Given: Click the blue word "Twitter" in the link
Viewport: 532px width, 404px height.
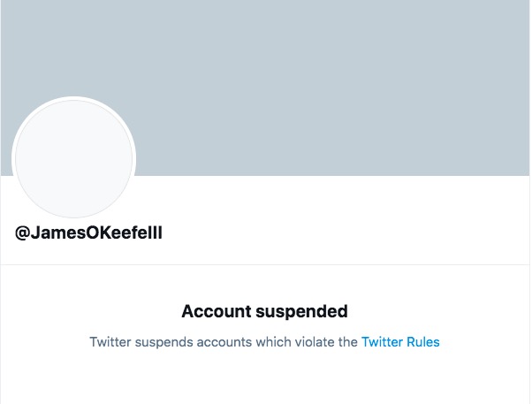Looking at the screenshot, I should (382, 341).
